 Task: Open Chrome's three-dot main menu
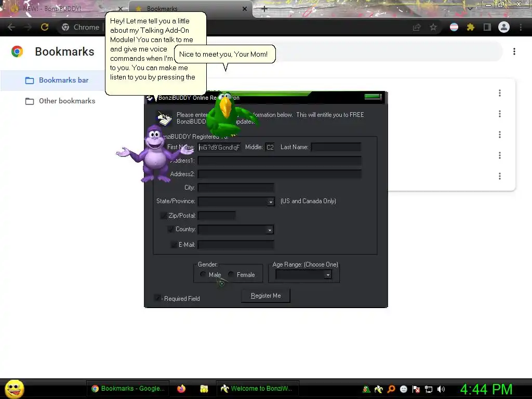(521, 27)
